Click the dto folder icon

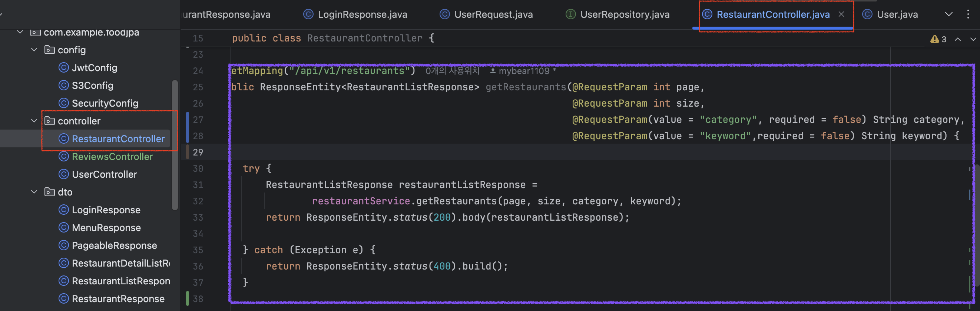49,192
